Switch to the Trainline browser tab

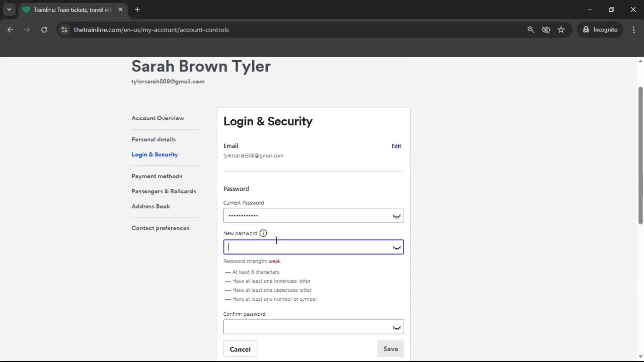[67, 9]
